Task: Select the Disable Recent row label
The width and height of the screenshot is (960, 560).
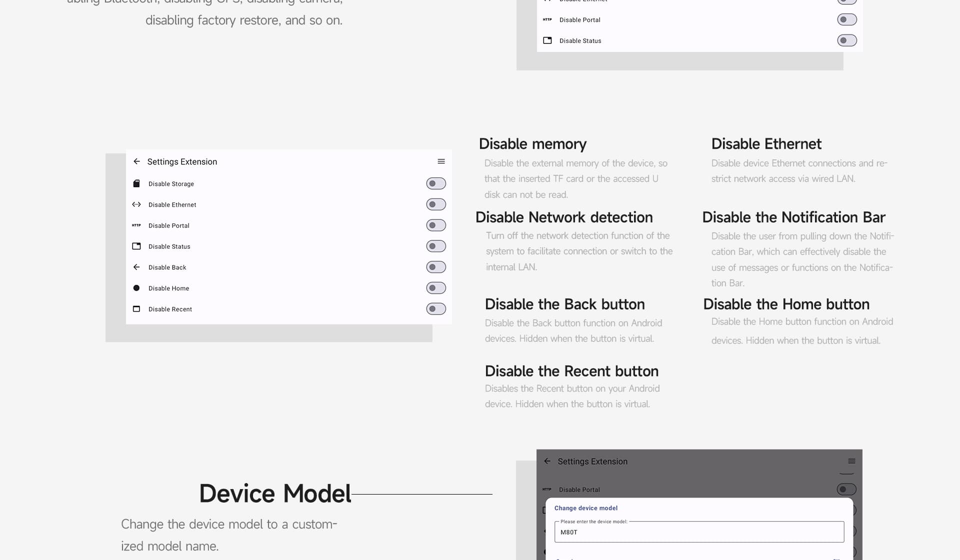Action: click(x=170, y=310)
